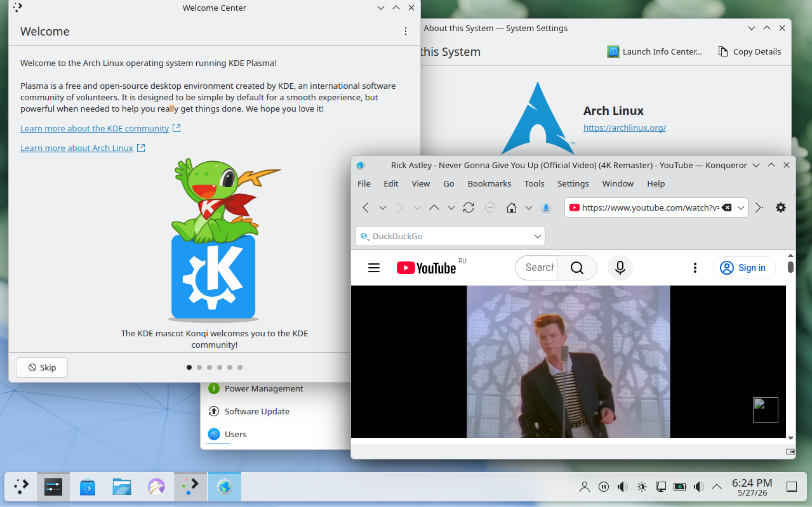This screenshot has height=507, width=812.
Task: Click Skip in the Welcome Center
Action: tap(42, 367)
